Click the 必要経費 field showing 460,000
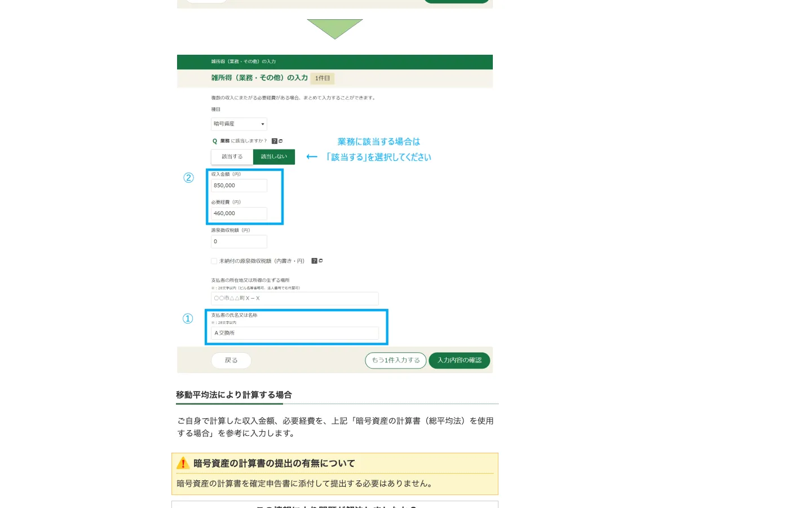The image size is (812, 508). point(239,213)
